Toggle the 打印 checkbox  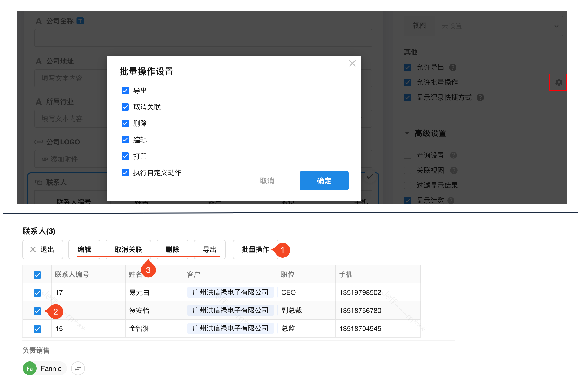(x=125, y=156)
